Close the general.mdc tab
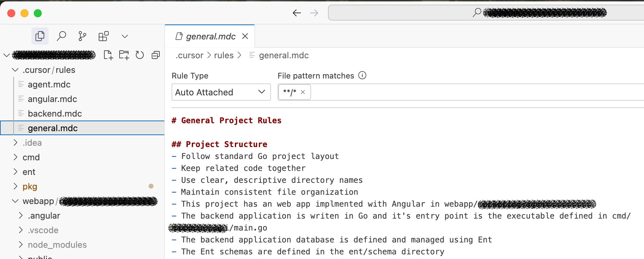The height and width of the screenshot is (259, 644). (x=245, y=36)
